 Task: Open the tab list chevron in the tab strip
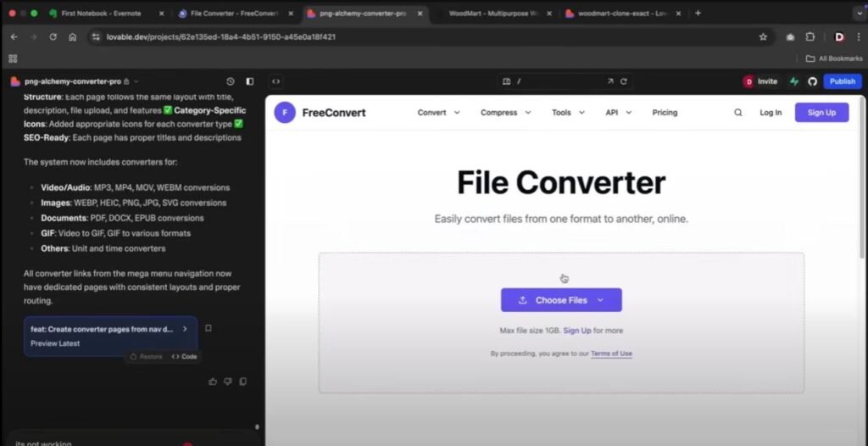(859, 14)
